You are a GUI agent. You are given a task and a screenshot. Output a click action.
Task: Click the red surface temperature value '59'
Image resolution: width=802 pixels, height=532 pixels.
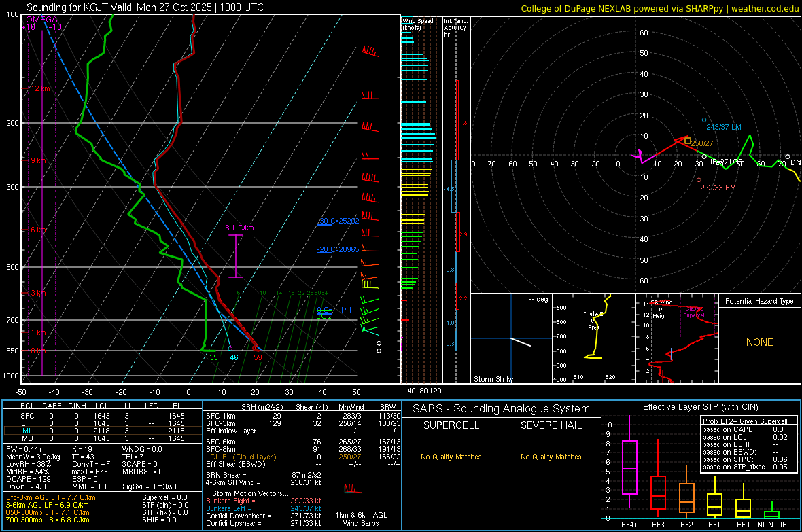pyautogui.click(x=258, y=357)
